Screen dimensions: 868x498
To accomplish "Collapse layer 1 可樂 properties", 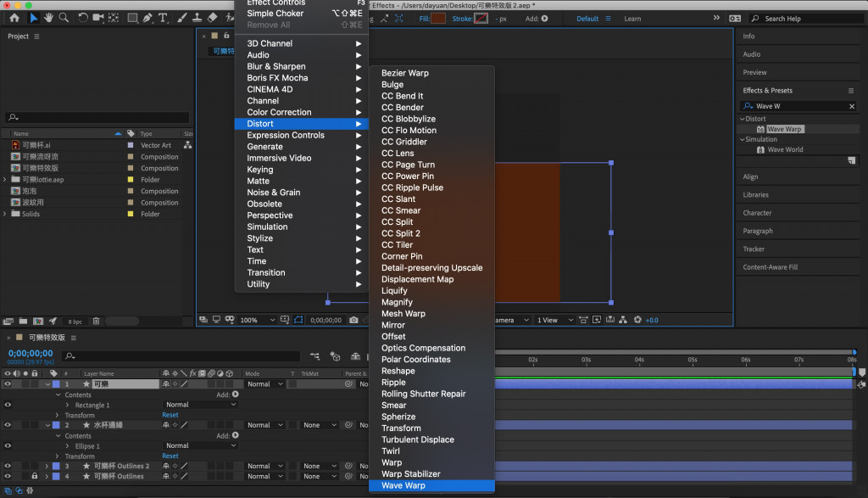I will [x=47, y=383].
